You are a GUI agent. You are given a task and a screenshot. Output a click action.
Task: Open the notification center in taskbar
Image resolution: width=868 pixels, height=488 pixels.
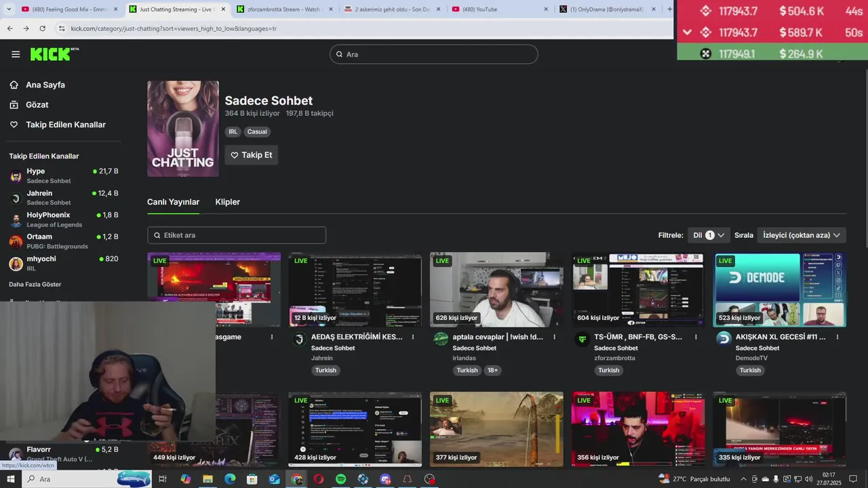853,479
